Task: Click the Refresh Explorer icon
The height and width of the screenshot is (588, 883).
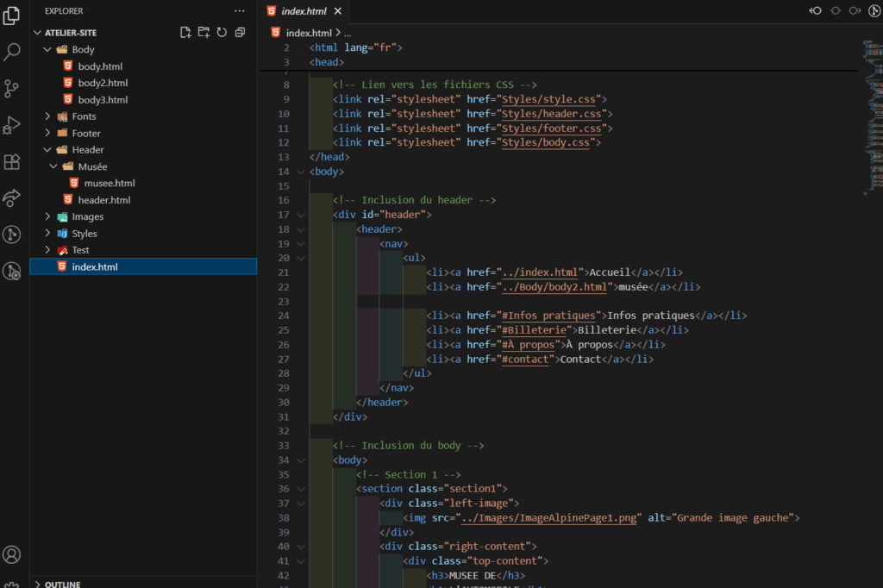Action: [x=222, y=31]
